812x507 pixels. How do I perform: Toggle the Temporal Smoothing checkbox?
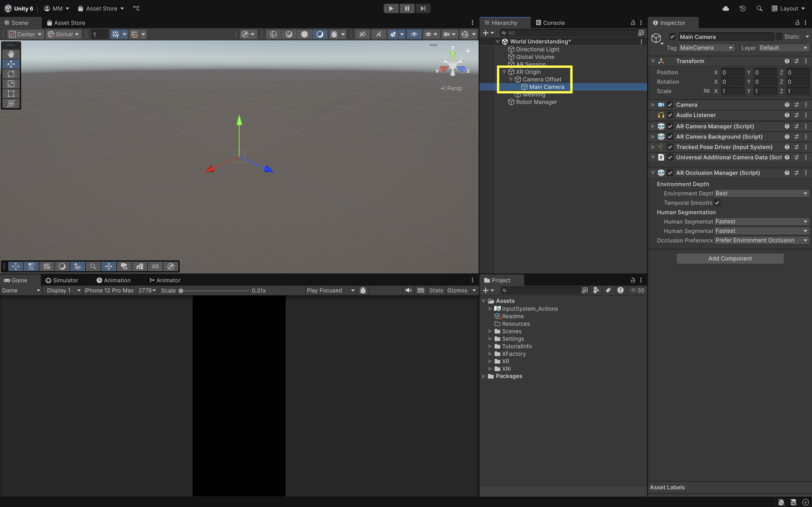(717, 203)
